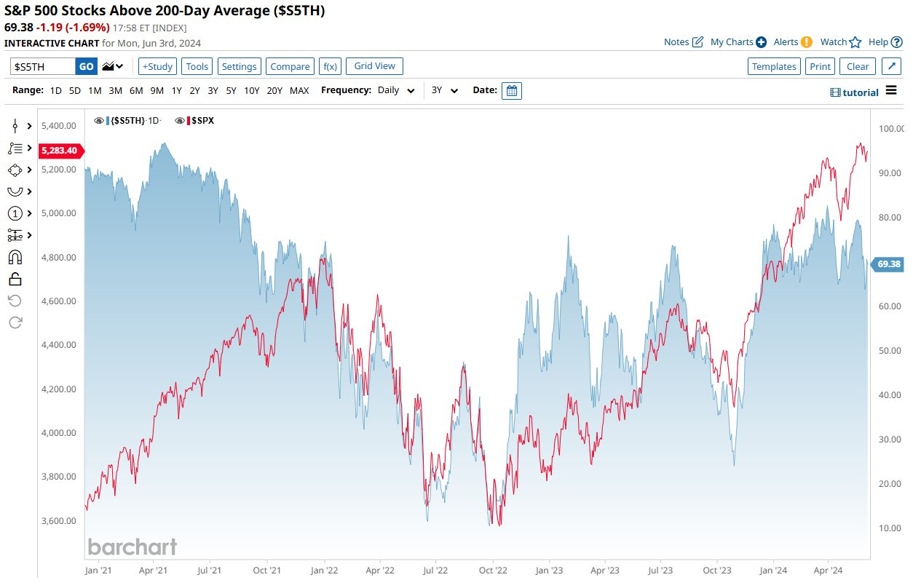
Task: Open the Tools button
Action: (x=197, y=66)
